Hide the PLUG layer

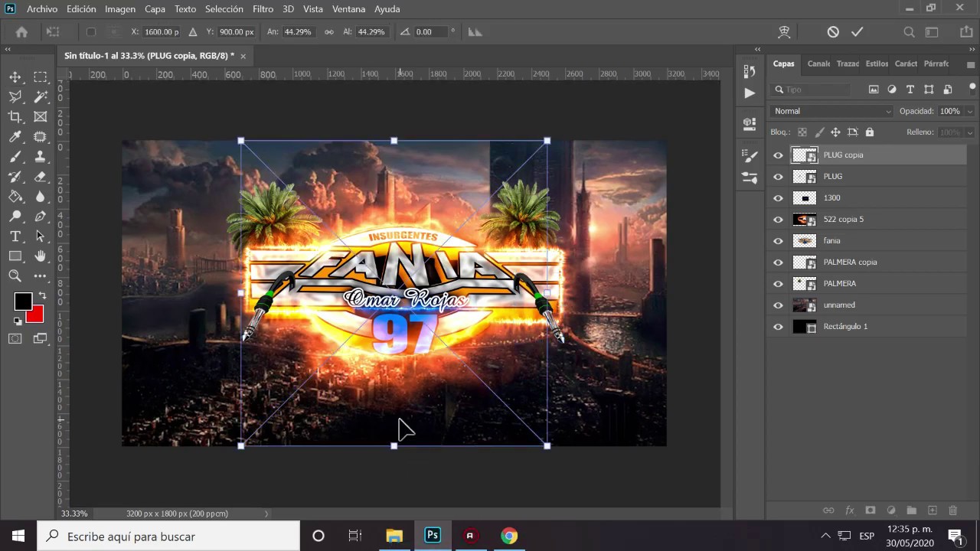tap(779, 177)
